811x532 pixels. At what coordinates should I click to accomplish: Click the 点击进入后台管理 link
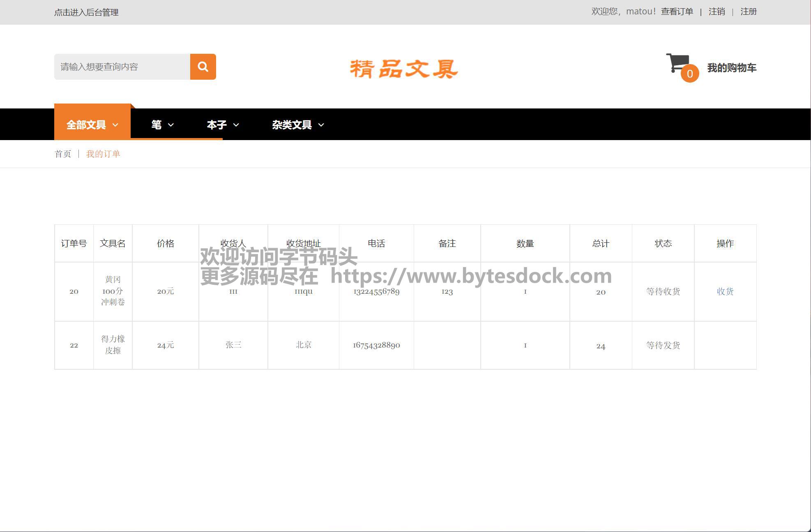[86, 12]
